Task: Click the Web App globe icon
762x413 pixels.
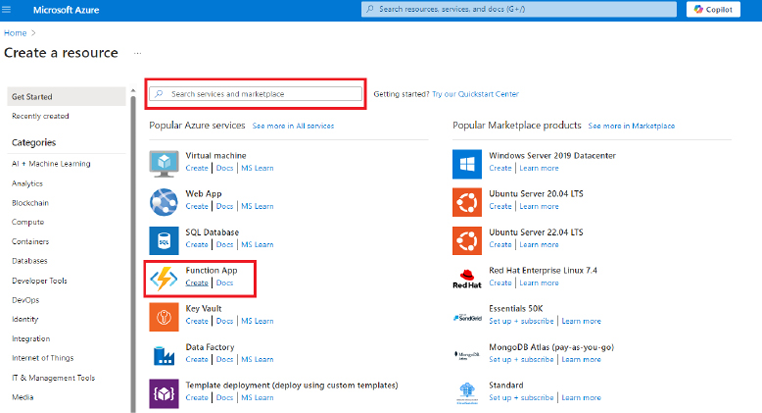Action: tap(163, 201)
